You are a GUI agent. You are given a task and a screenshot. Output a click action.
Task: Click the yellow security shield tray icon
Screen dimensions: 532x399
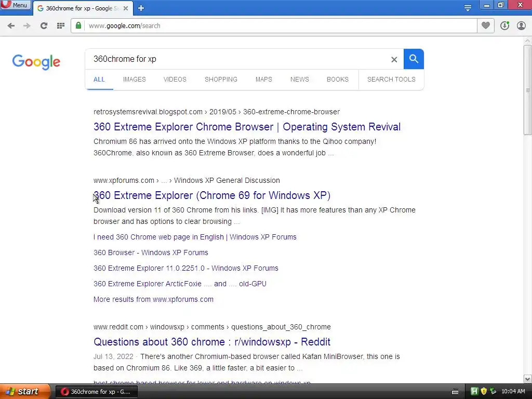[484, 392]
